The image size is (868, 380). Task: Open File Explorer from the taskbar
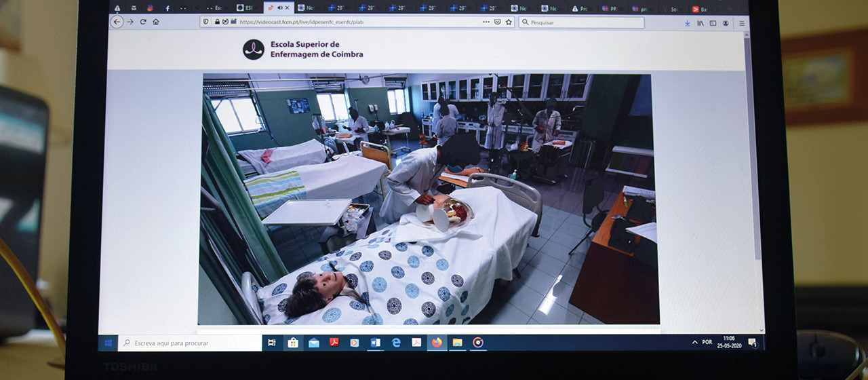click(x=457, y=343)
